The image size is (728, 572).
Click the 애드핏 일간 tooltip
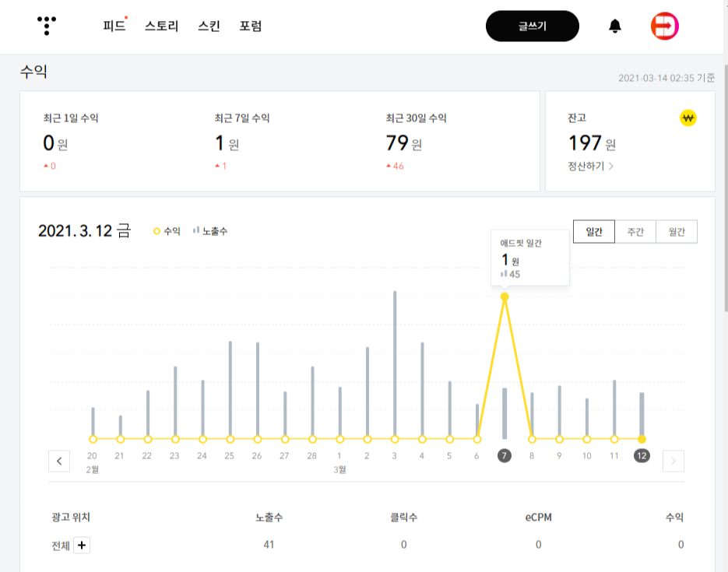[530, 258]
